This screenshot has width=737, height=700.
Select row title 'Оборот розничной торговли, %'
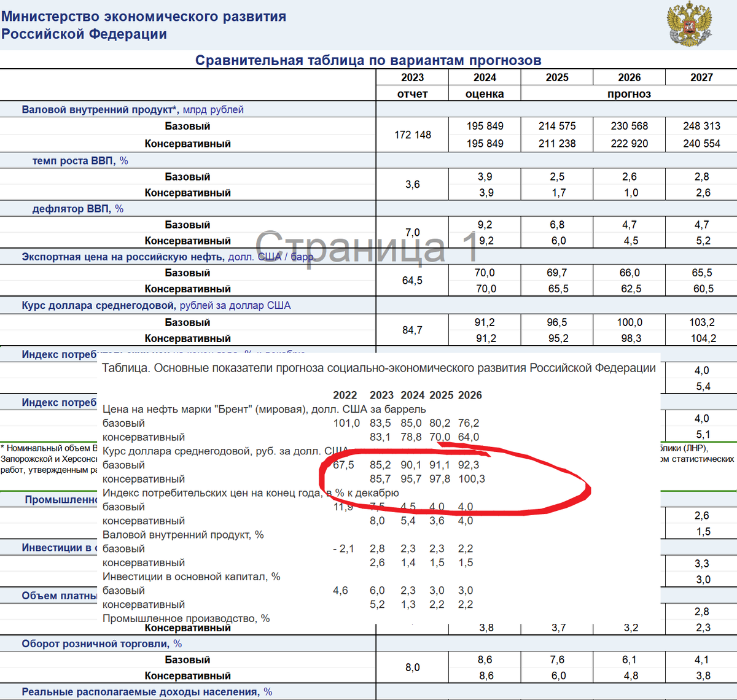(102, 644)
